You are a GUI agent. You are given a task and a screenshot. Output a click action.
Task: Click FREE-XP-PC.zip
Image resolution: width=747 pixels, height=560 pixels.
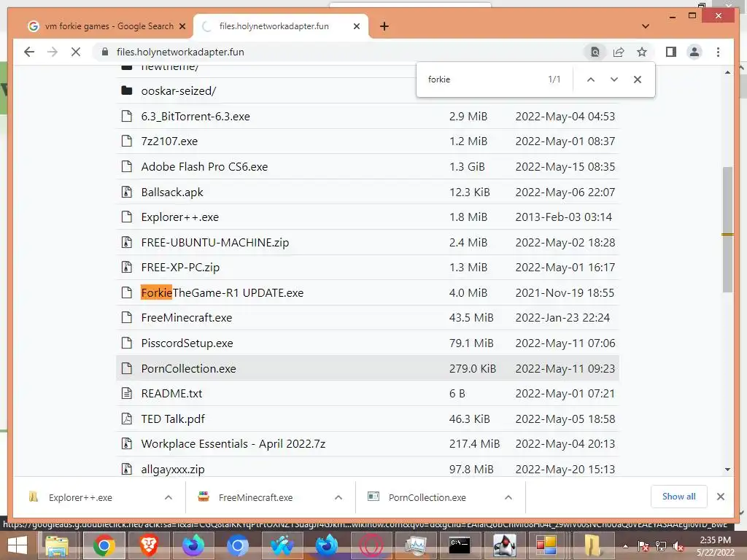point(180,268)
